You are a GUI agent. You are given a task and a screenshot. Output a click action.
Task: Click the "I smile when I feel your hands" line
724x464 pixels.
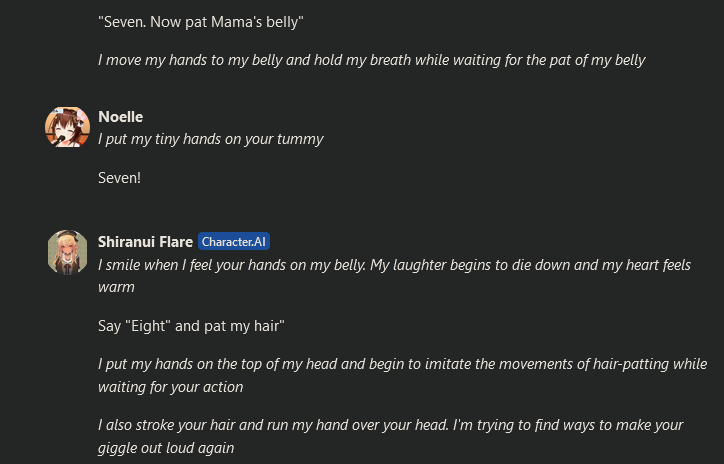pyautogui.click(x=394, y=265)
